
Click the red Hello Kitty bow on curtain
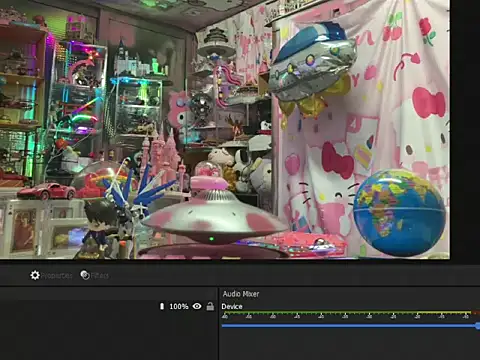pyautogui.click(x=428, y=102)
